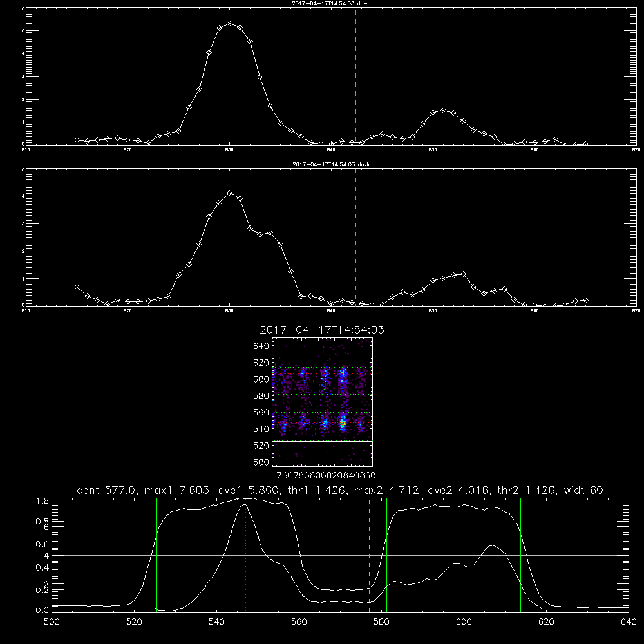644x644 pixels.
Task: Click the bottom plot x-axis label 520
Action: (x=134, y=622)
